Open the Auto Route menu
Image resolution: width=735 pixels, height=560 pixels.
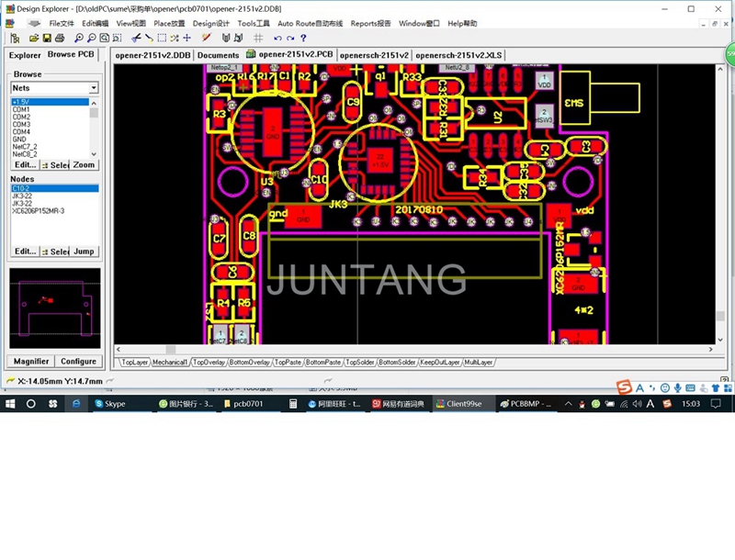(x=310, y=24)
